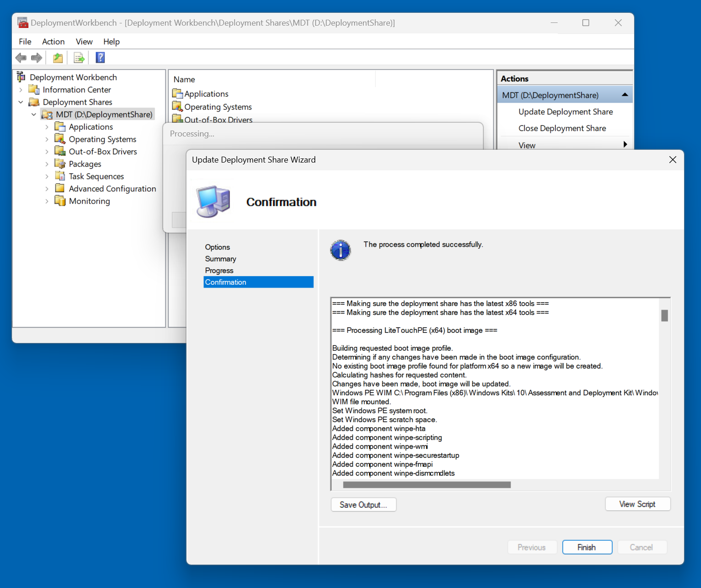This screenshot has width=701, height=588.
Task: Click the blue information icon in wizard
Action: (340, 250)
